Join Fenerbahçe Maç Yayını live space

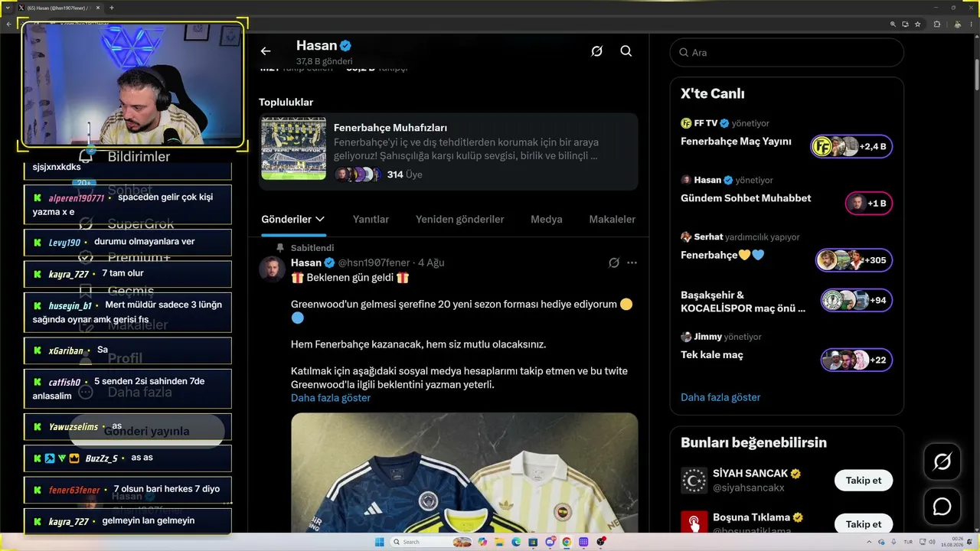click(851, 146)
